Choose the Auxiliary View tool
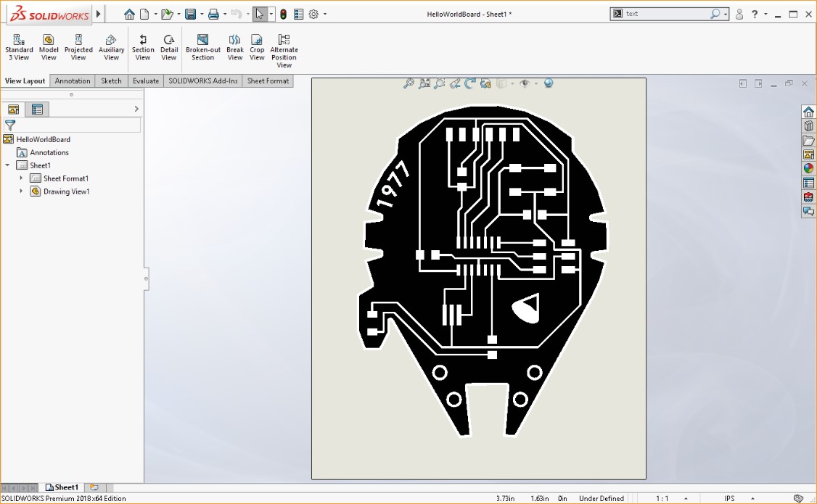 pyautogui.click(x=111, y=47)
